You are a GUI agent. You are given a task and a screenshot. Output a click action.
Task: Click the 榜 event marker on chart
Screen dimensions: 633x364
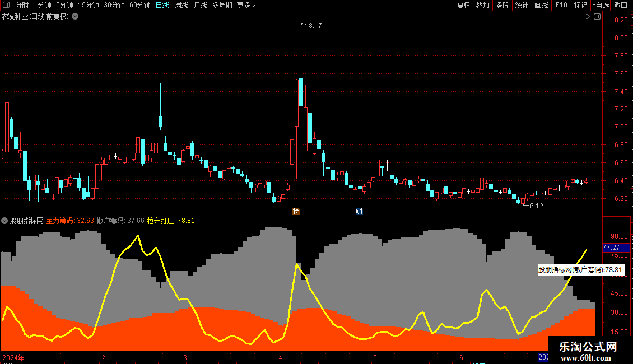(x=296, y=212)
